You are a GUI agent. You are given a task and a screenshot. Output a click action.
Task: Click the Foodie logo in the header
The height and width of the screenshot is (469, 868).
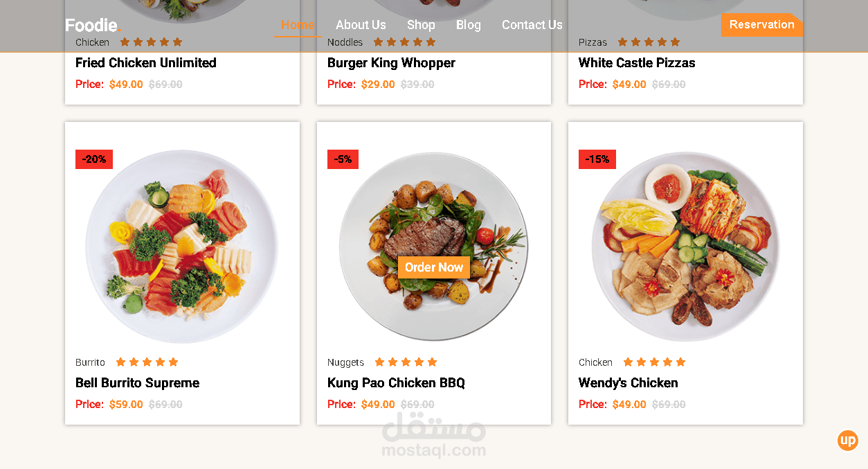[x=93, y=26]
